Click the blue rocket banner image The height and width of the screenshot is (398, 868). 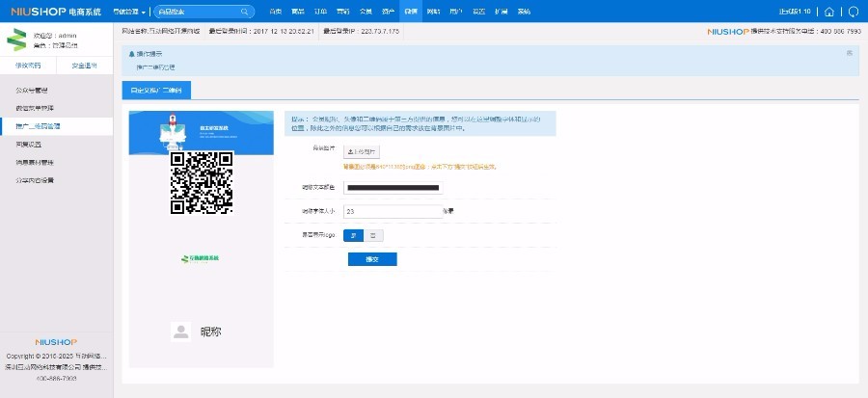pyautogui.click(x=201, y=133)
